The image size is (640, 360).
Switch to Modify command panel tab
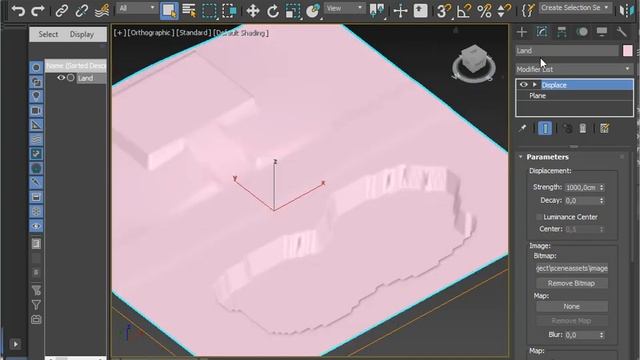pos(542,32)
